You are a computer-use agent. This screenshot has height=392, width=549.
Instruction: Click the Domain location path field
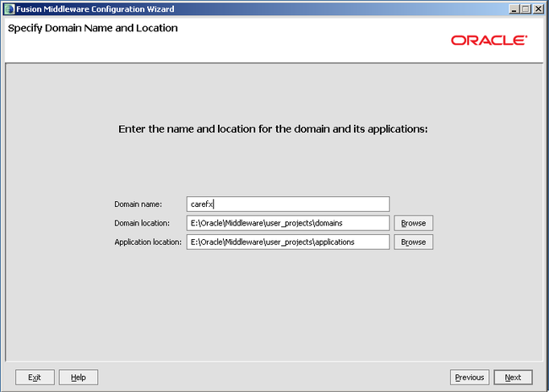click(x=288, y=223)
